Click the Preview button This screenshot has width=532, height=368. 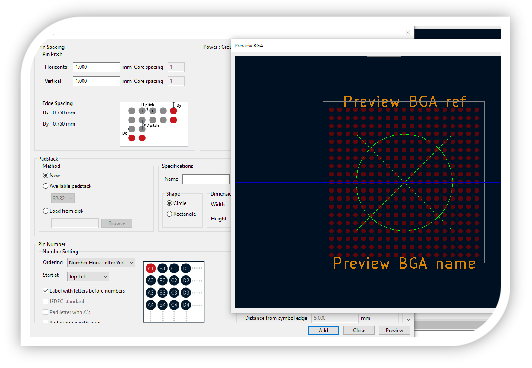click(x=394, y=330)
